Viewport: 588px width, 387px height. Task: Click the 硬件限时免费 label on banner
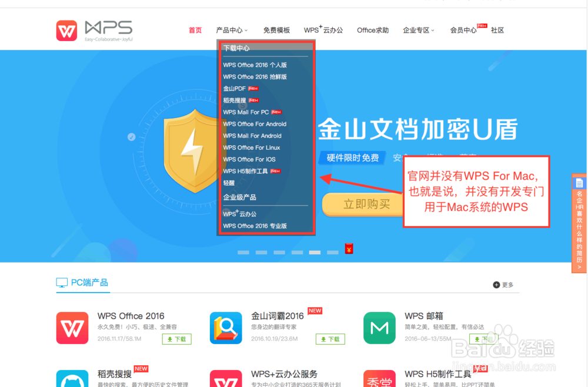tap(352, 158)
